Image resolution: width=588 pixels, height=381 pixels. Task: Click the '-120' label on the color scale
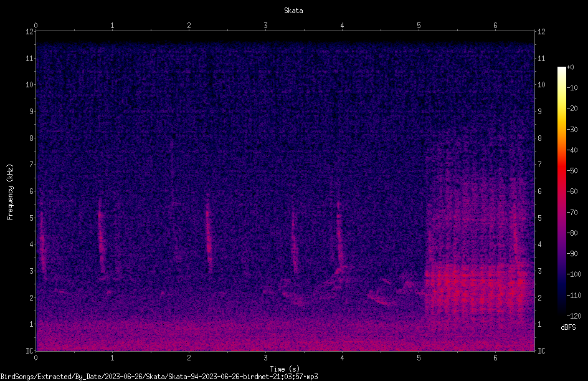click(574, 316)
